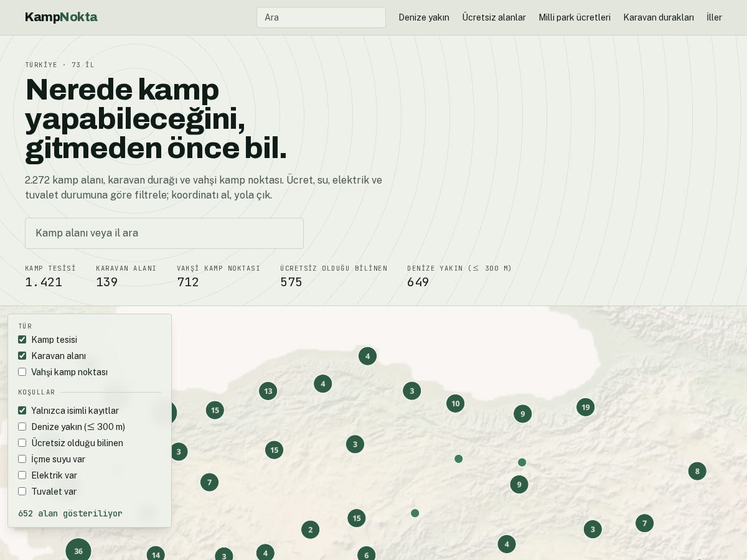Open the map cluster marked 13
Image resolution: width=747 pixels, height=560 pixels.
268,391
